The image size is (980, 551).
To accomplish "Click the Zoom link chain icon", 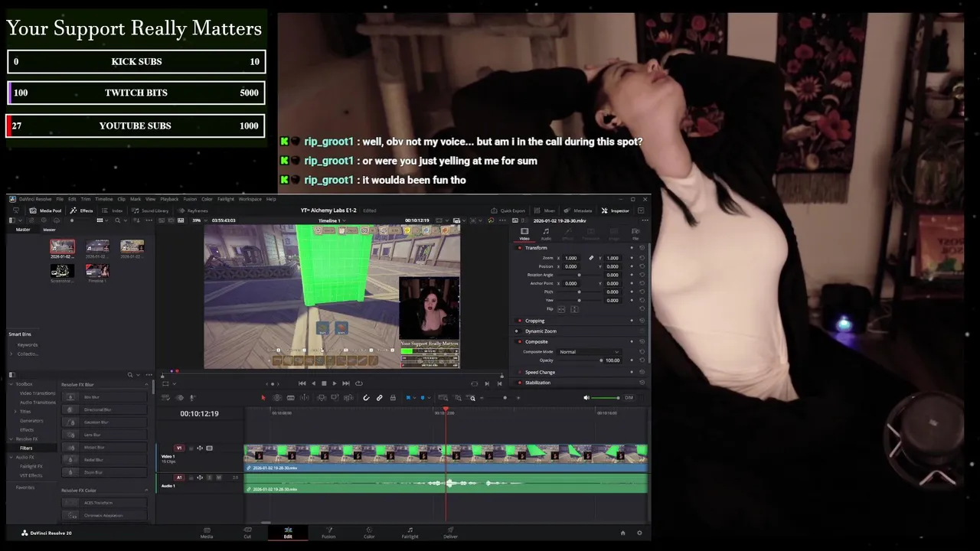I will coord(591,258).
